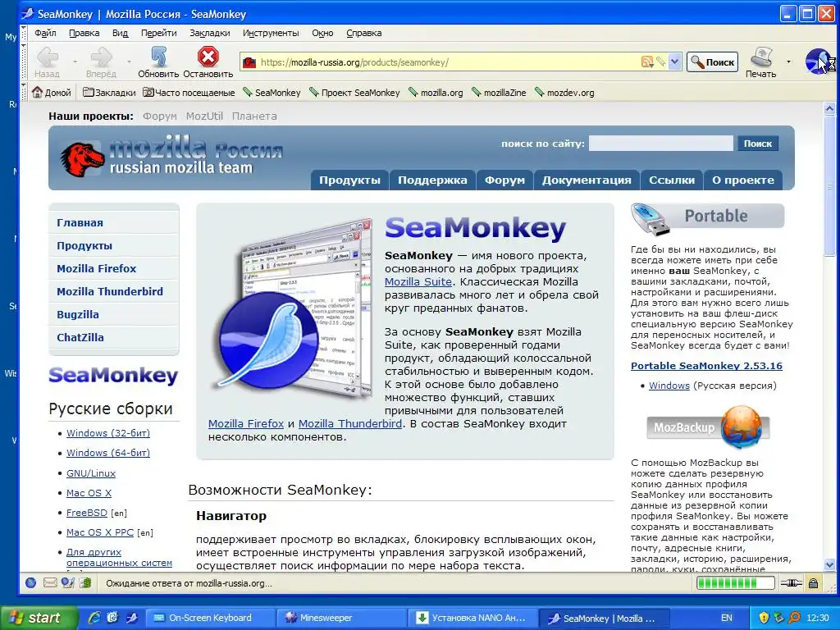Switch to the On-Screen Keyboard taskbar window
The image size is (840, 630).
coord(210,618)
